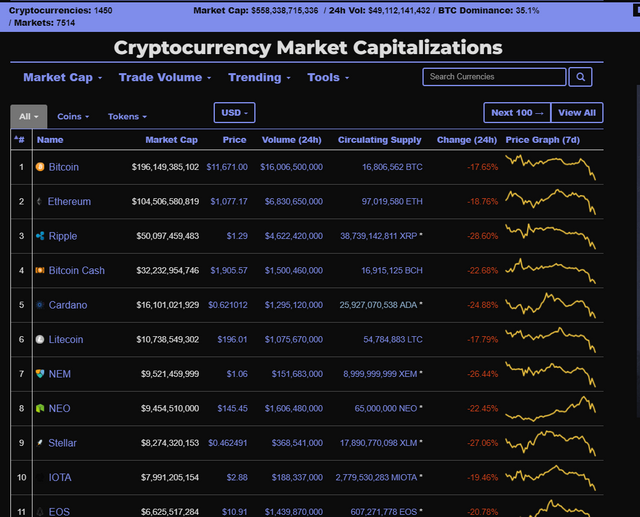Open Ripple 7d price graph
Viewport: 640px width, 517px height.
click(550, 236)
